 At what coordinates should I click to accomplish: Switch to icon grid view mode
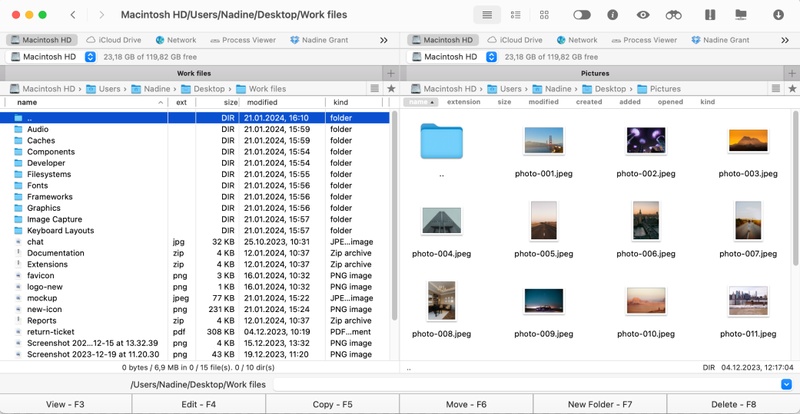[x=544, y=15]
